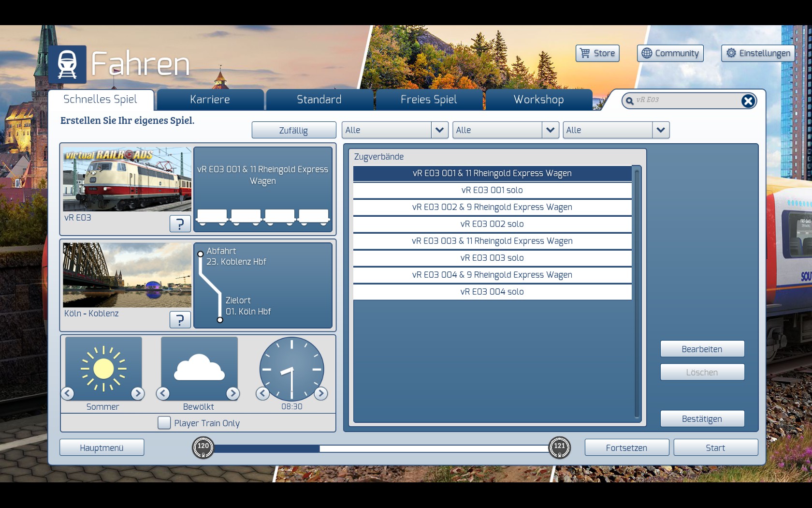Select the previous weather before Bewölkt

coord(163,393)
